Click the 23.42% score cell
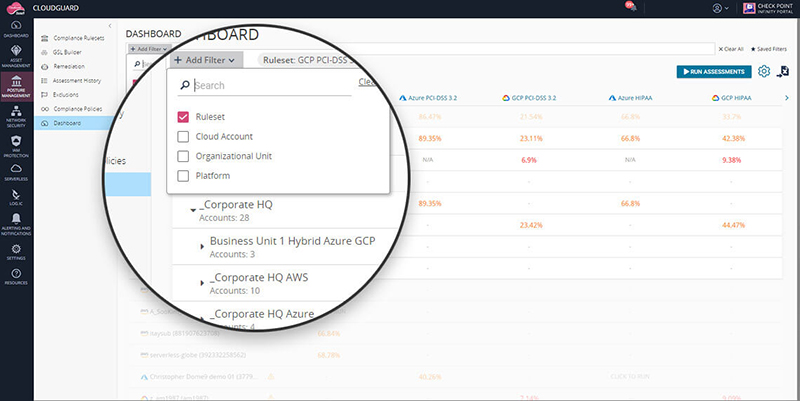 click(531, 225)
